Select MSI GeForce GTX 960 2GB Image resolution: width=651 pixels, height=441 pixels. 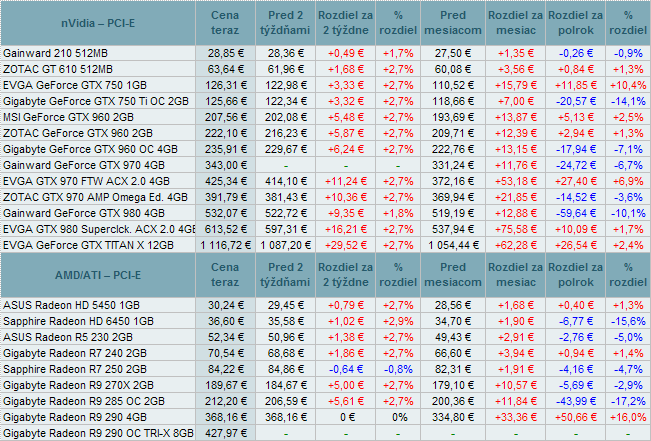pyautogui.click(x=68, y=117)
